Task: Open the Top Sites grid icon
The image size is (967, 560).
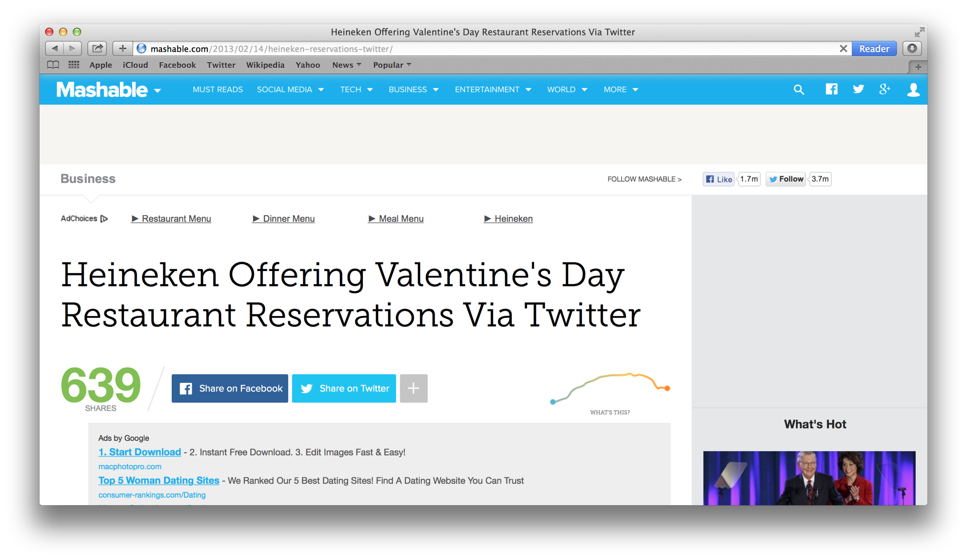Action: 73,65
